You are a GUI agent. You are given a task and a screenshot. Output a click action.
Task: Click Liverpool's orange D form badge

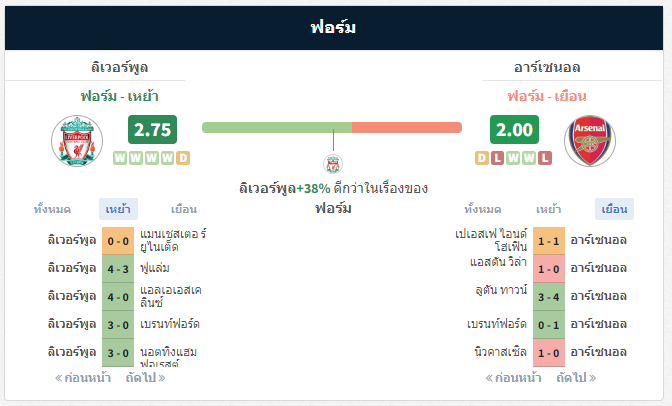(183, 158)
